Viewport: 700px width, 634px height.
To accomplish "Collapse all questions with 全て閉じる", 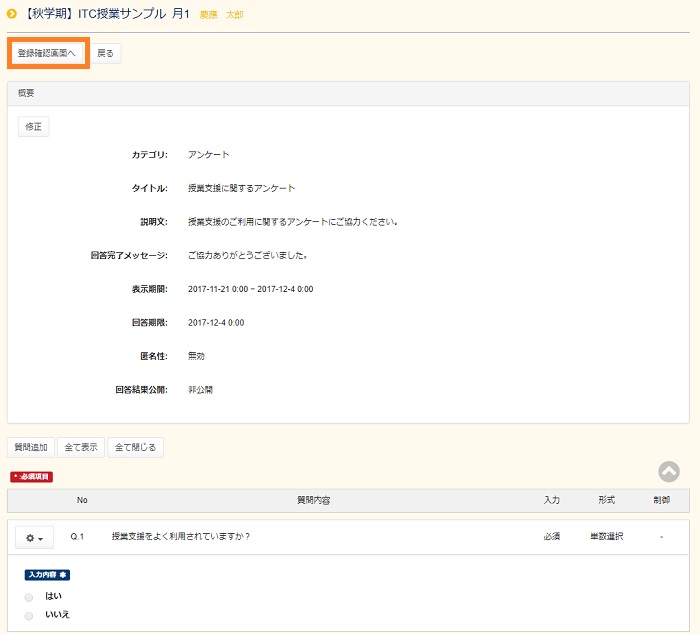I will click(135, 447).
